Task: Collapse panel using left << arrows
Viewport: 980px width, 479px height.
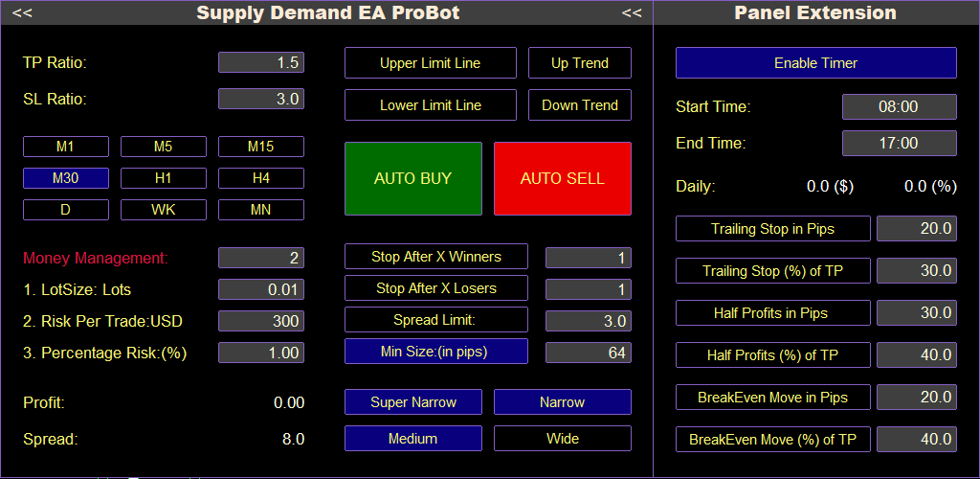Action: point(23,13)
